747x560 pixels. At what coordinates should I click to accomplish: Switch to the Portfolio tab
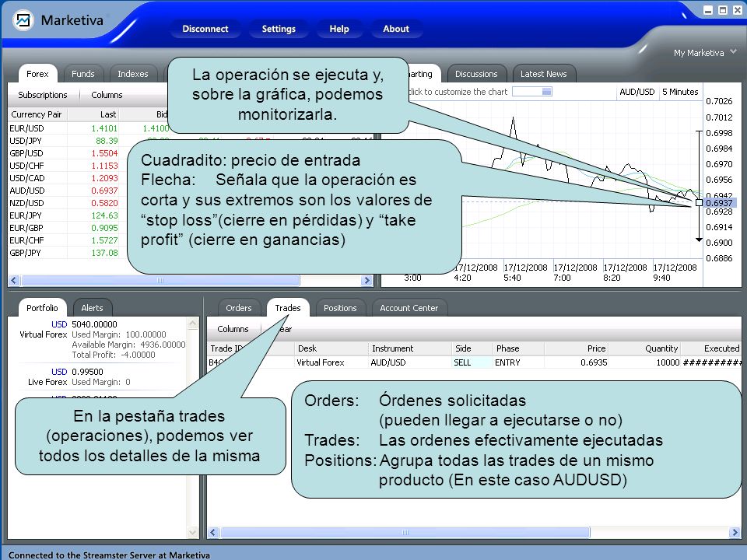point(42,308)
